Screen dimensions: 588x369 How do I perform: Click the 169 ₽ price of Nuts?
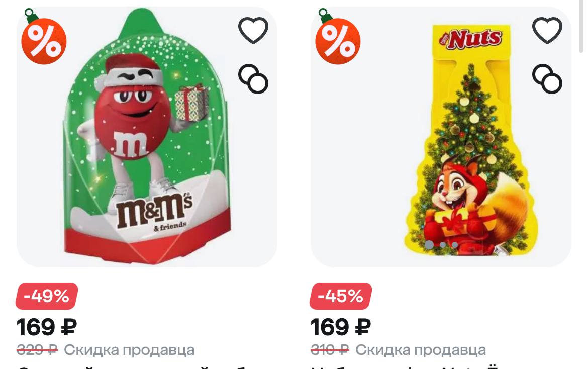click(x=341, y=327)
